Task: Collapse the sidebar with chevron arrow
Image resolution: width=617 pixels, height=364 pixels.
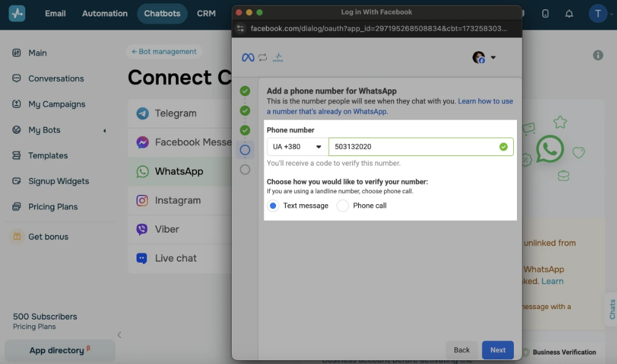Action: coord(119,335)
